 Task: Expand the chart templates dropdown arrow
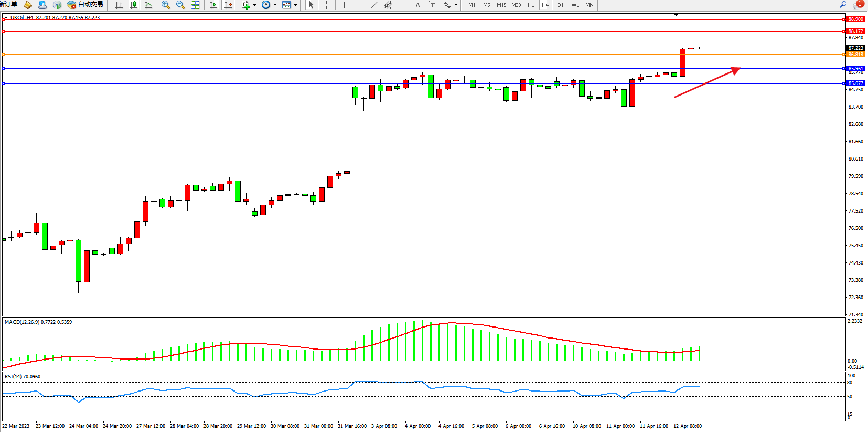pos(295,5)
